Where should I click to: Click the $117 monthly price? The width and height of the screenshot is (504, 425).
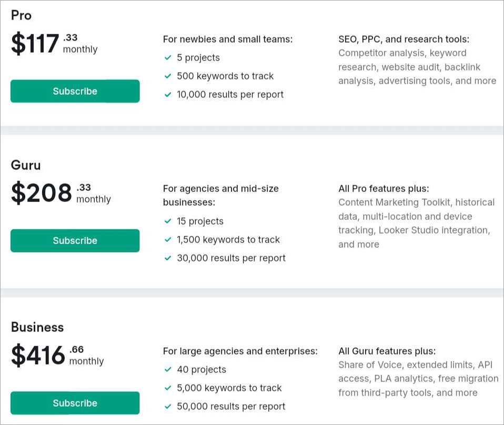point(35,44)
